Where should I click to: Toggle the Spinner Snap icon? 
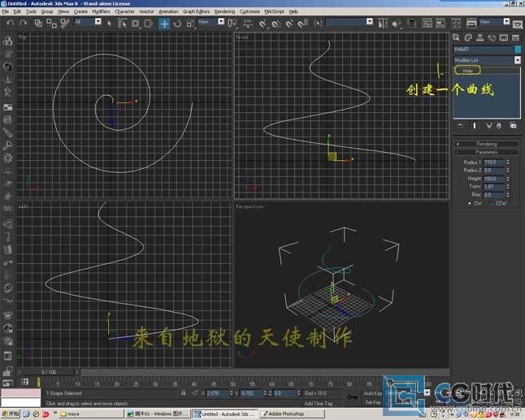(302, 24)
